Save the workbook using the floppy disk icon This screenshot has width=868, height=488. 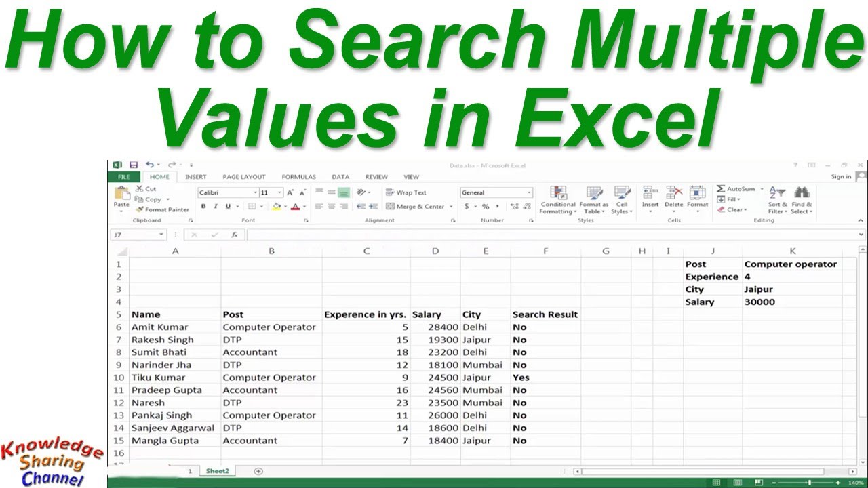click(134, 165)
